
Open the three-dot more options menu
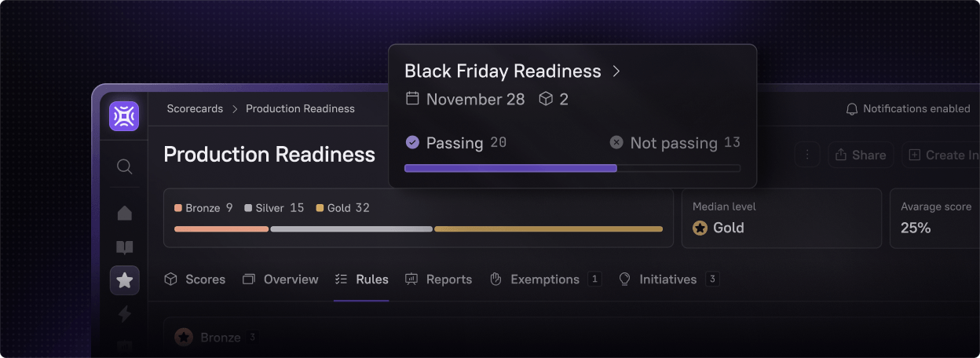coord(807,155)
